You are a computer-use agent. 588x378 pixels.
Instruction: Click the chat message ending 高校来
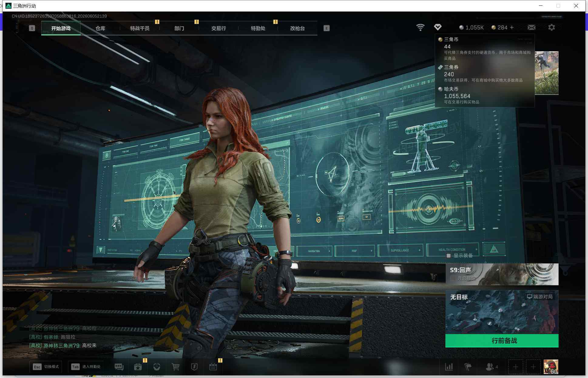(63, 345)
